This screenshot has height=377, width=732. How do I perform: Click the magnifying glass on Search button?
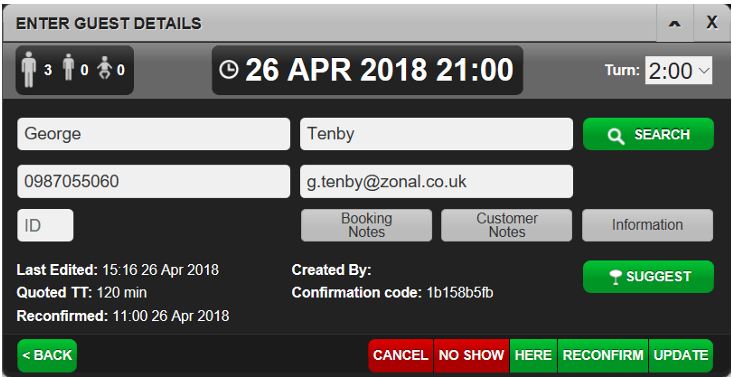(616, 136)
